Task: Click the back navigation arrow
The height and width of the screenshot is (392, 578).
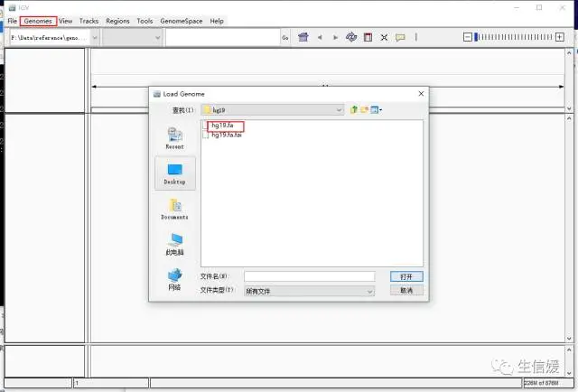Action: (320, 37)
